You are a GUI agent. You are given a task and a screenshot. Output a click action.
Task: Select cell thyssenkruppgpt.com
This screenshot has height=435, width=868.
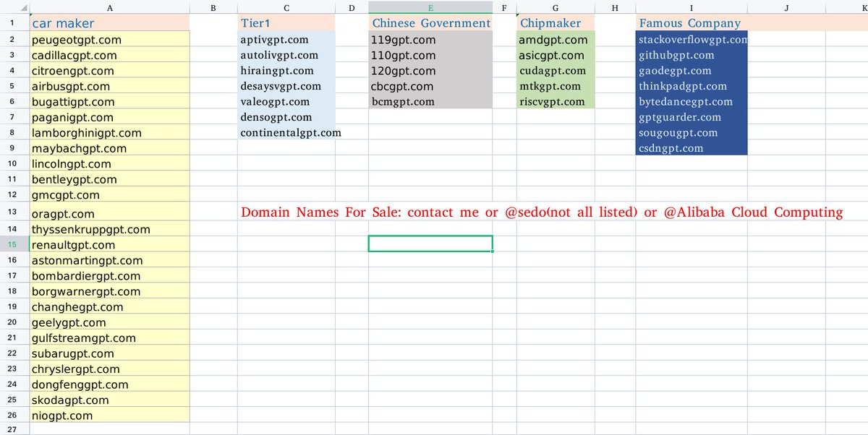point(109,230)
